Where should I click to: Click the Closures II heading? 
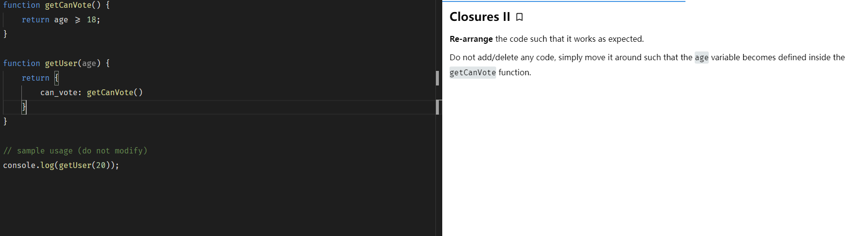[x=479, y=17]
